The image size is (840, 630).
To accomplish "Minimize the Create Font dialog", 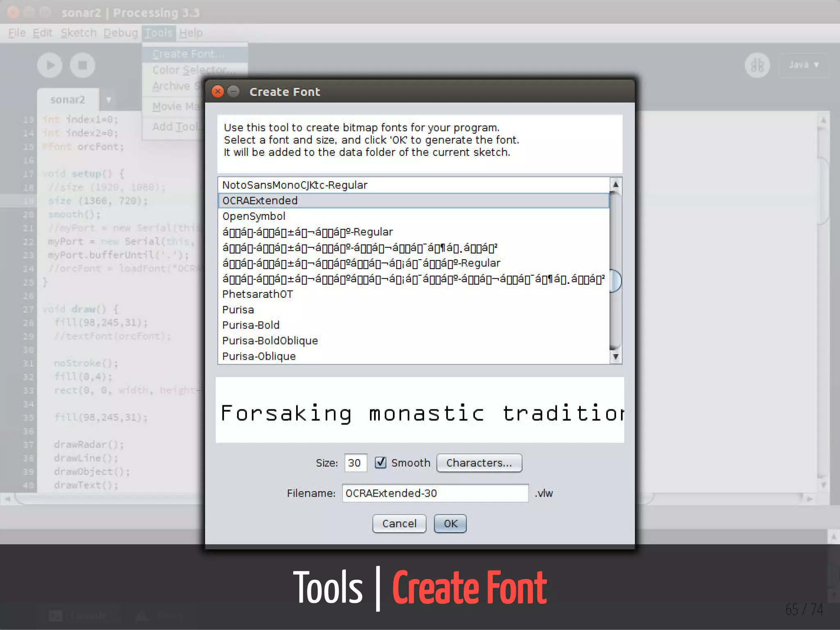I will point(233,91).
